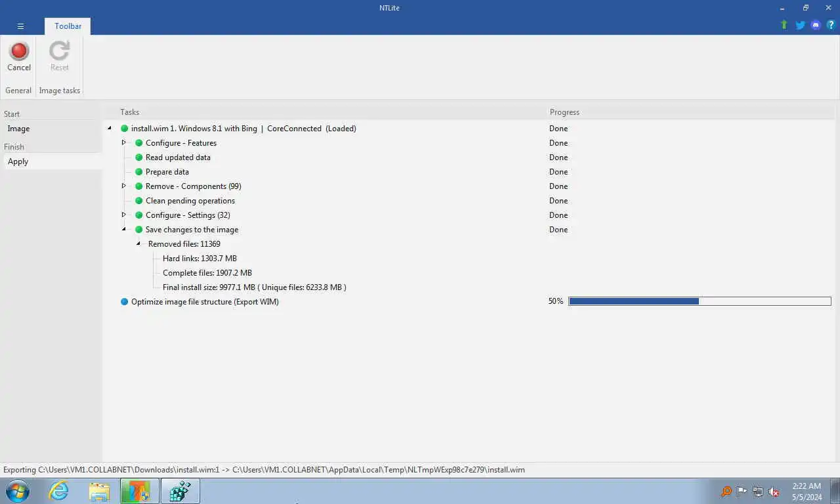The image size is (840, 504).
Task: Click the General ribbon group label
Action: point(18,91)
